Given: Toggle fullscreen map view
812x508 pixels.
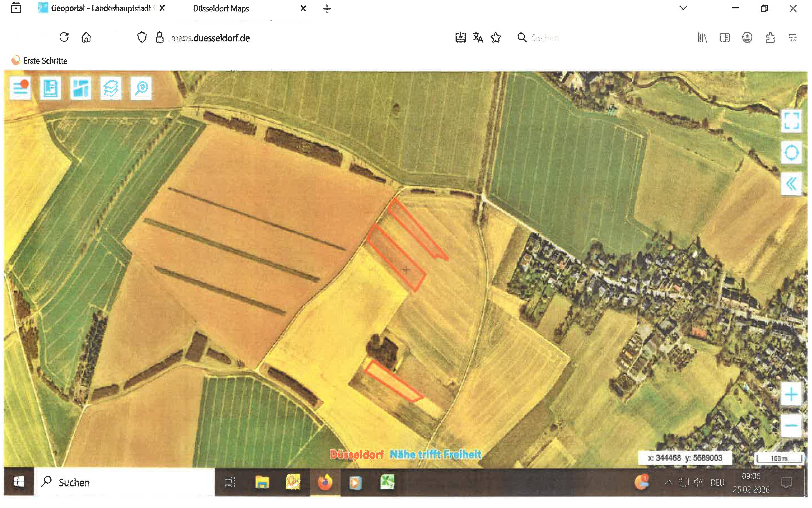Looking at the screenshot, I should 792,121.
